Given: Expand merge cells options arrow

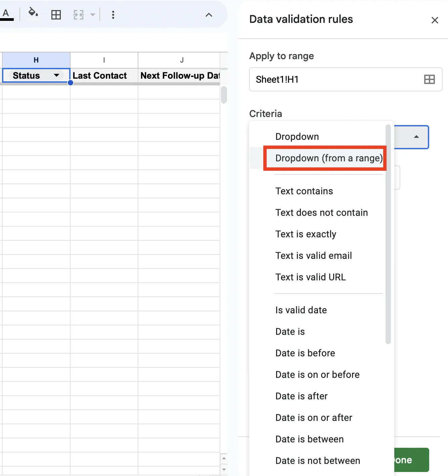Looking at the screenshot, I should click(93, 15).
